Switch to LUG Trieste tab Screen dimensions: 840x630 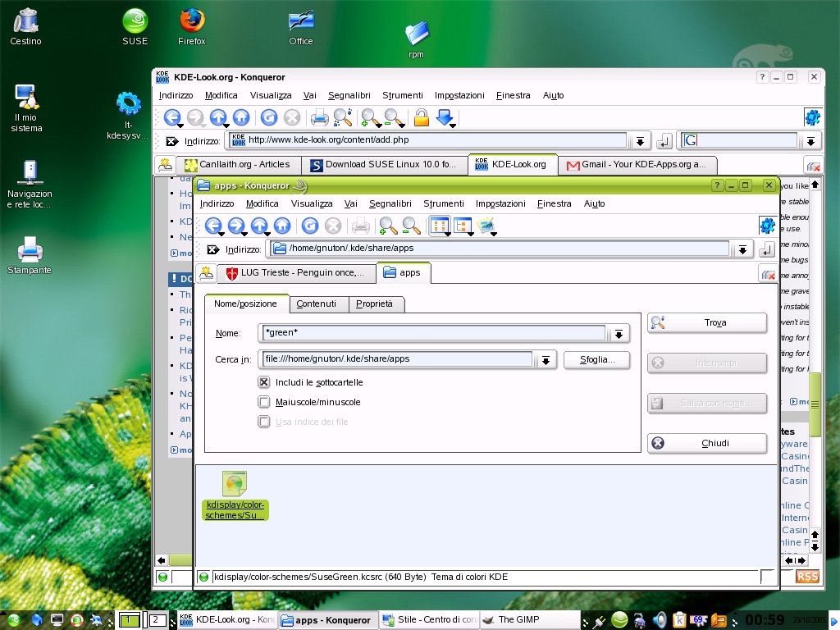click(296, 272)
